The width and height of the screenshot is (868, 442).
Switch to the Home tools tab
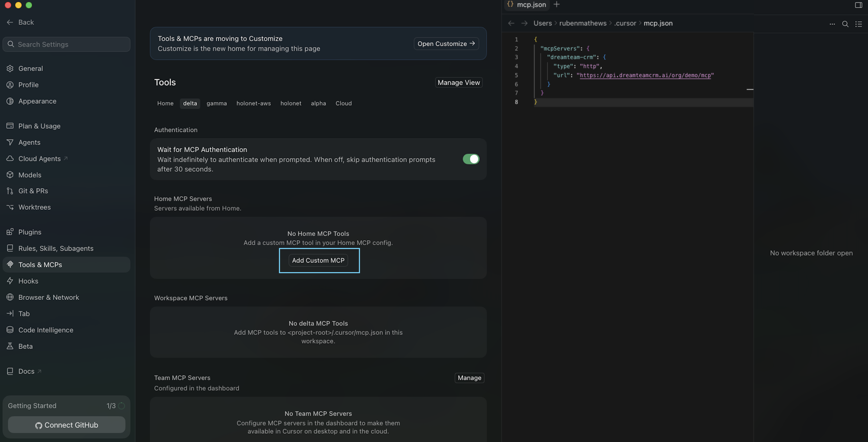pos(165,103)
